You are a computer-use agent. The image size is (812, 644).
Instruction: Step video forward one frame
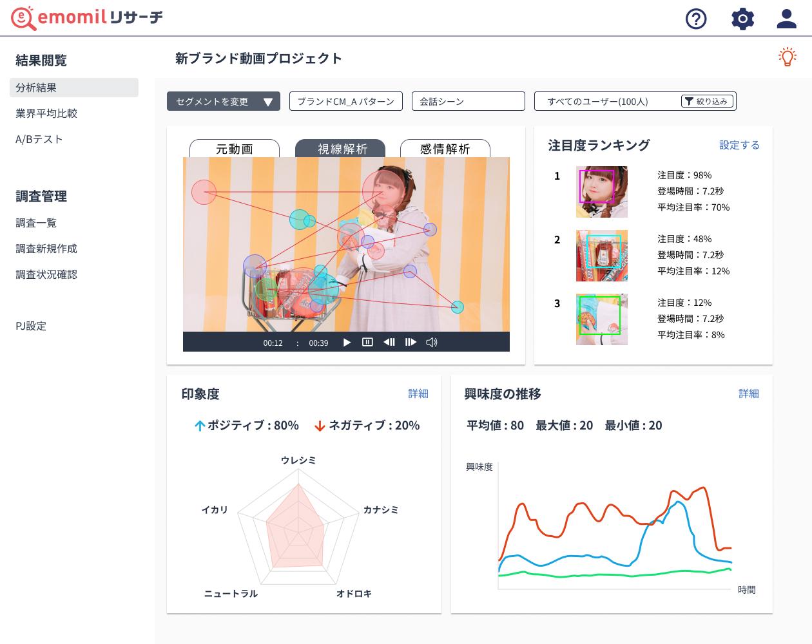(411, 342)
